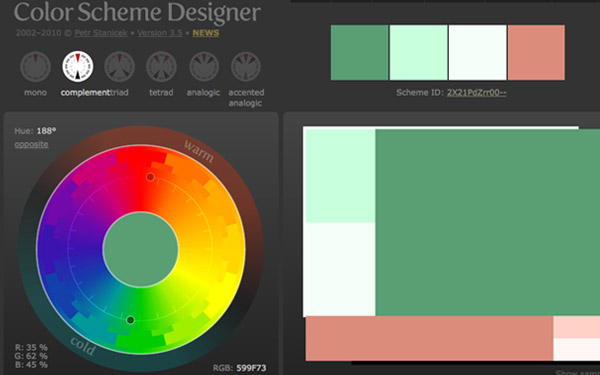
Task: Click the 'opposite' hue link
Action: pos(31,144)
